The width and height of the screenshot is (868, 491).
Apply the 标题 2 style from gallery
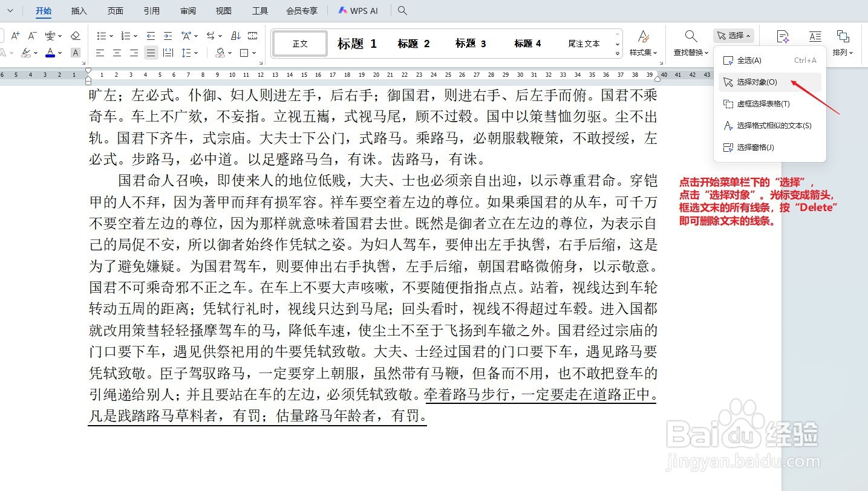(x=413, y=43)
